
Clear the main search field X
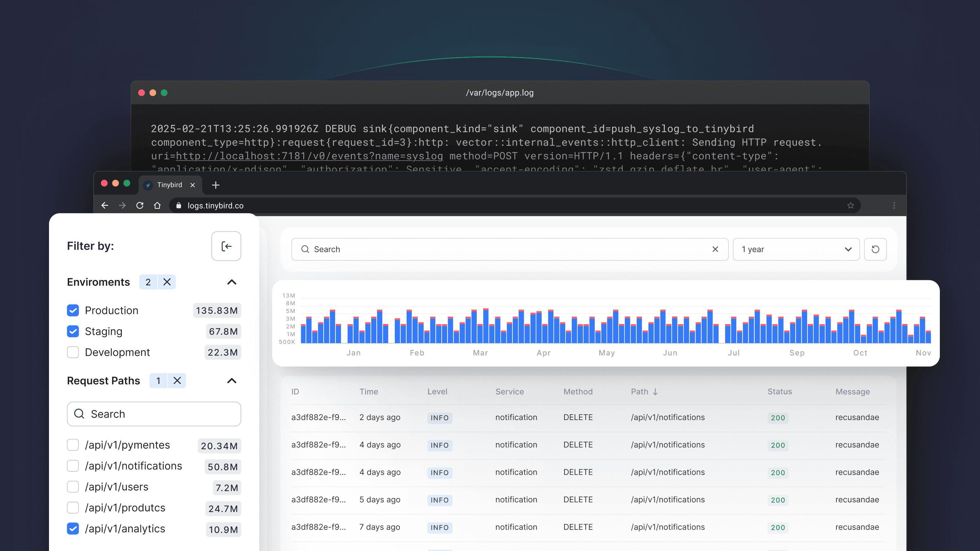(x=715, y=249)
